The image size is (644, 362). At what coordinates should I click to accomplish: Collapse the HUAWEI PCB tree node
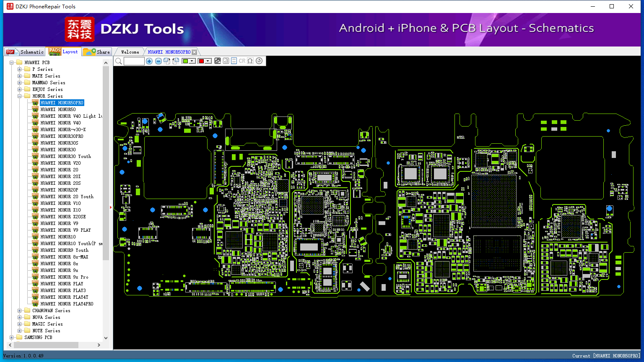pyautogui.click(x=11, y=62)
